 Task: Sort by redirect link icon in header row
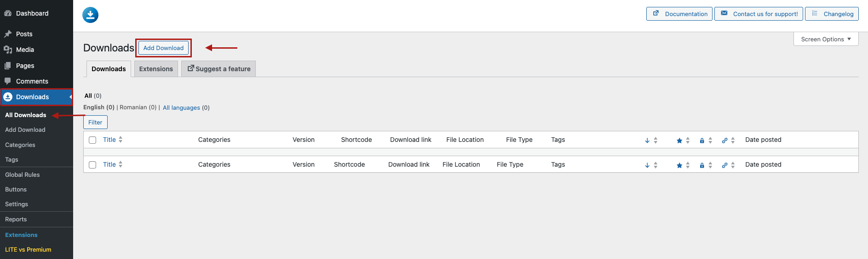click(x=724, y=141)
